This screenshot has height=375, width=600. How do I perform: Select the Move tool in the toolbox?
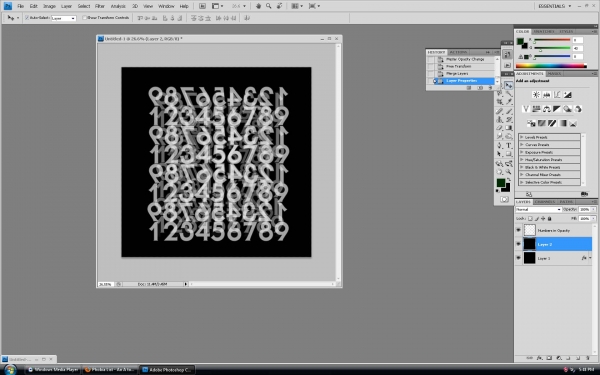coord(508,85)
